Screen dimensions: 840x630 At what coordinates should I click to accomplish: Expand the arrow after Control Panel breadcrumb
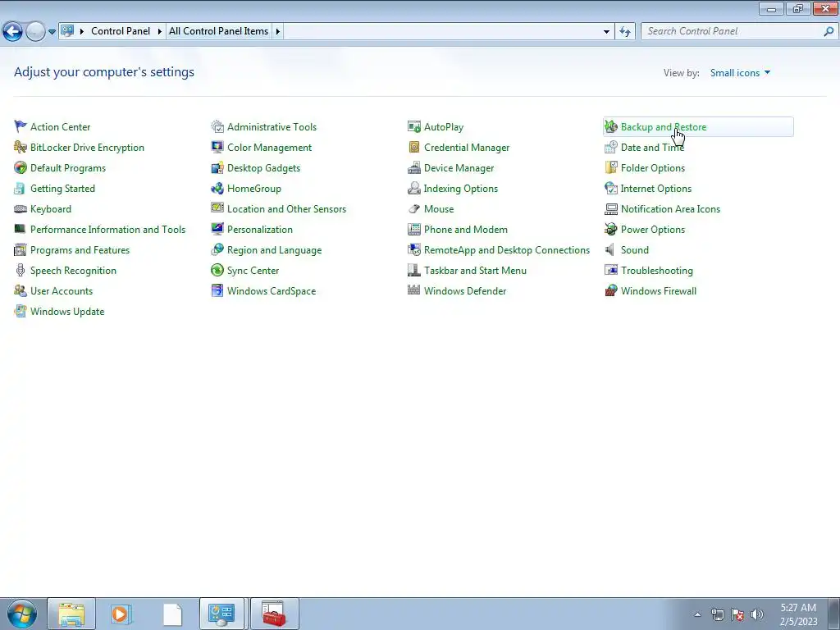click(x=159, y=32)
